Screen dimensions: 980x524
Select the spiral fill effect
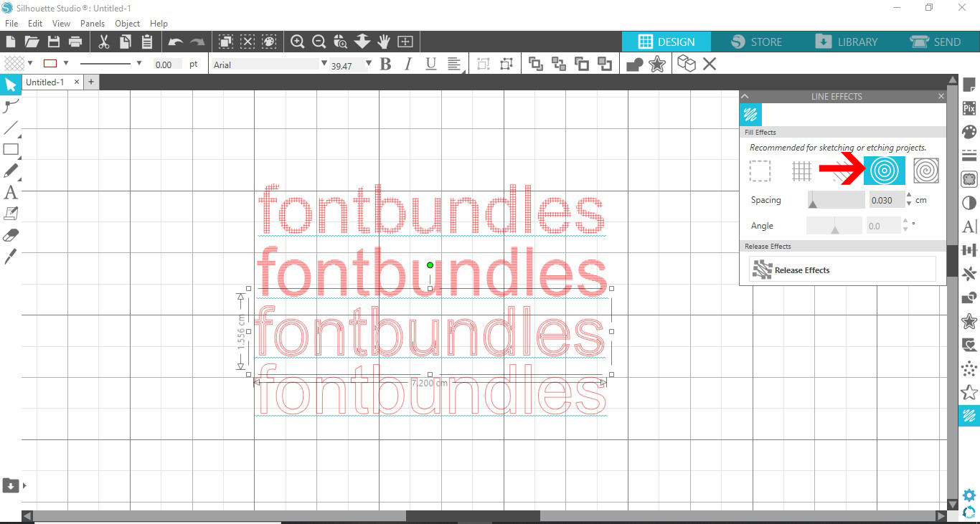coord(926,171)
